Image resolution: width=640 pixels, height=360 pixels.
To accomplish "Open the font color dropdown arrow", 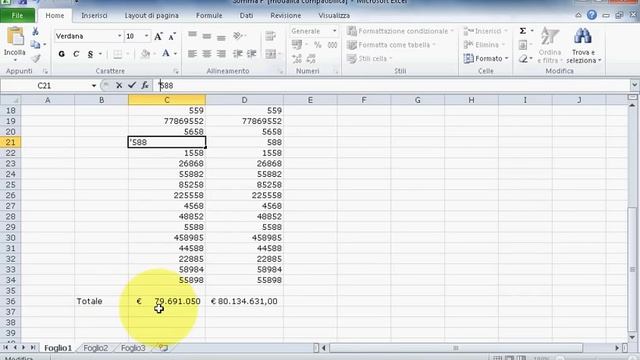I will 176,53.
